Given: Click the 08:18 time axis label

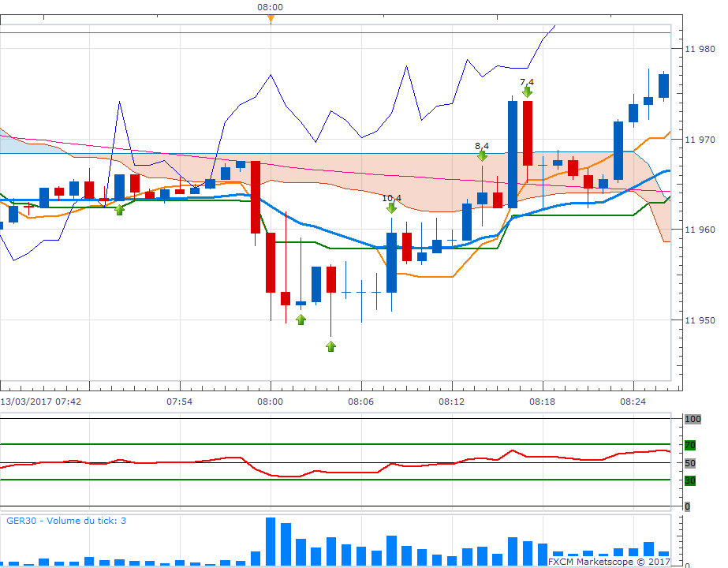Looking at the screenshot, I should pyautogui.click(x=543, y=402).
